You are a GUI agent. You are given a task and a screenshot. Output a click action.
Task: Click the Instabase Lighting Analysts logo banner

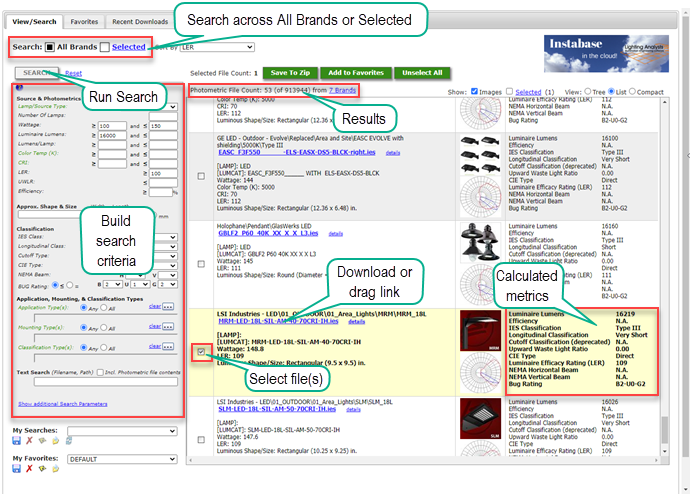[606, 54]
